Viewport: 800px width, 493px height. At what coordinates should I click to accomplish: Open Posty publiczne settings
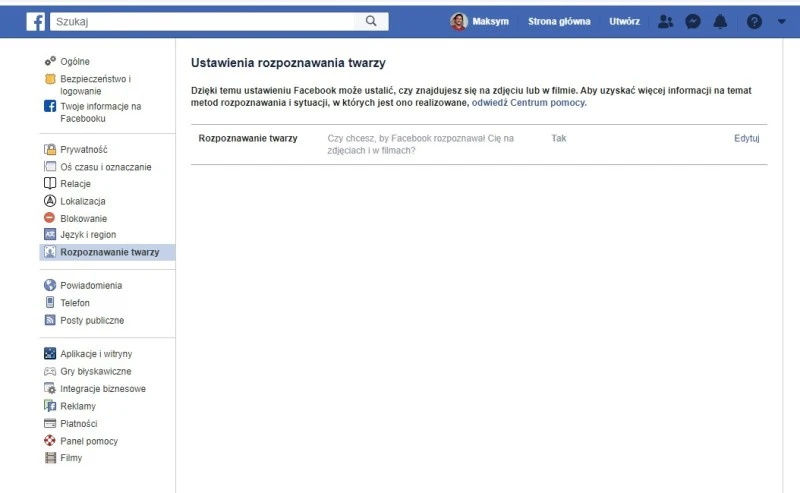click(x=92, y=321)
